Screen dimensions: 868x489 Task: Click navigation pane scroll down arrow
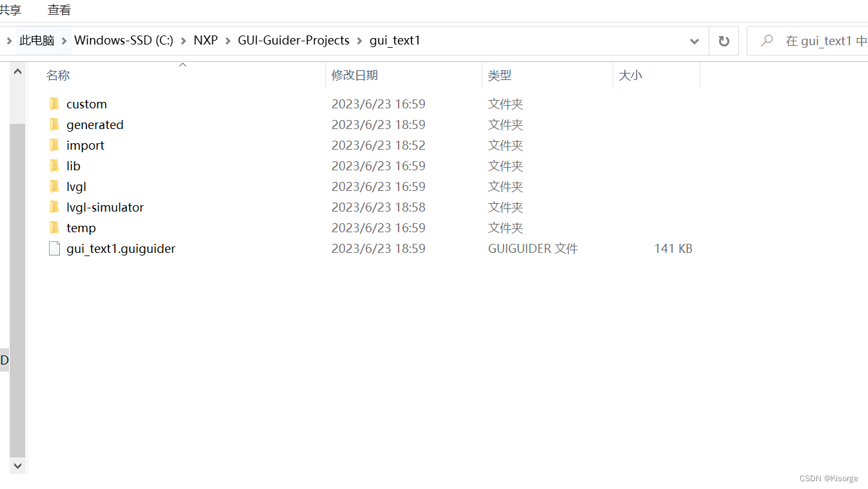pos(17,465)
